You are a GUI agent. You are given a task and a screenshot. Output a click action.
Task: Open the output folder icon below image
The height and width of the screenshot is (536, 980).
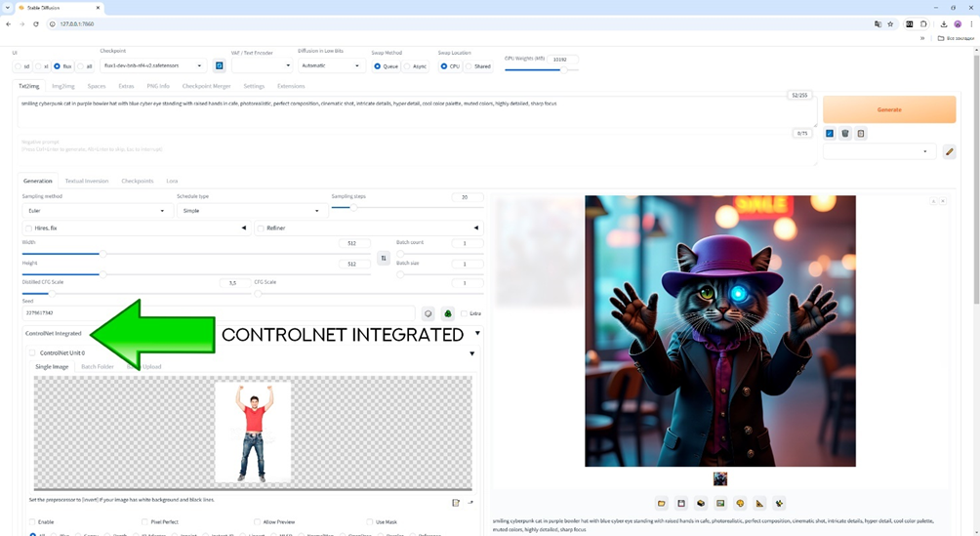(662, 504)
